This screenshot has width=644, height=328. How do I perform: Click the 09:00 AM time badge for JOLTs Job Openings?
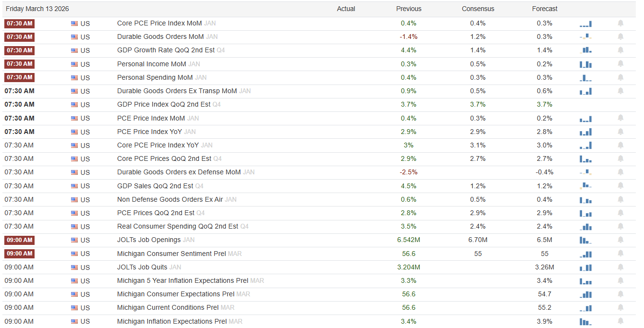click(x=19, y=240)
